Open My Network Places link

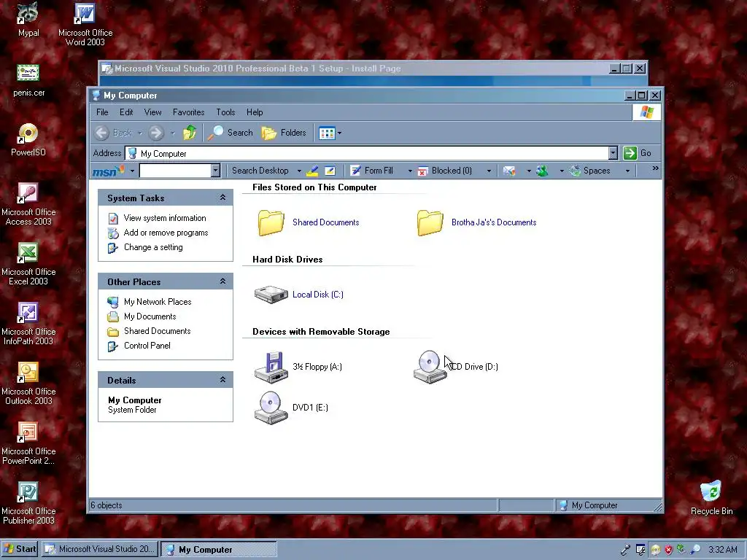tap(158, 302)
